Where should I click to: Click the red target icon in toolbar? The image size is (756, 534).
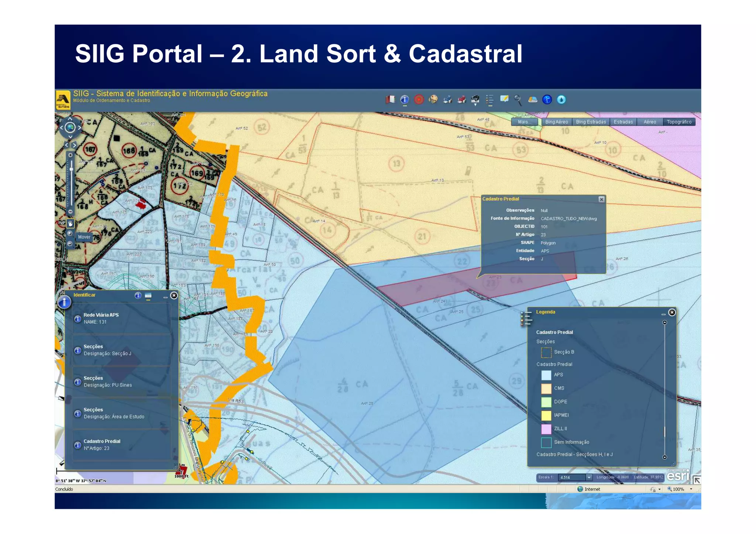point(419,99)
